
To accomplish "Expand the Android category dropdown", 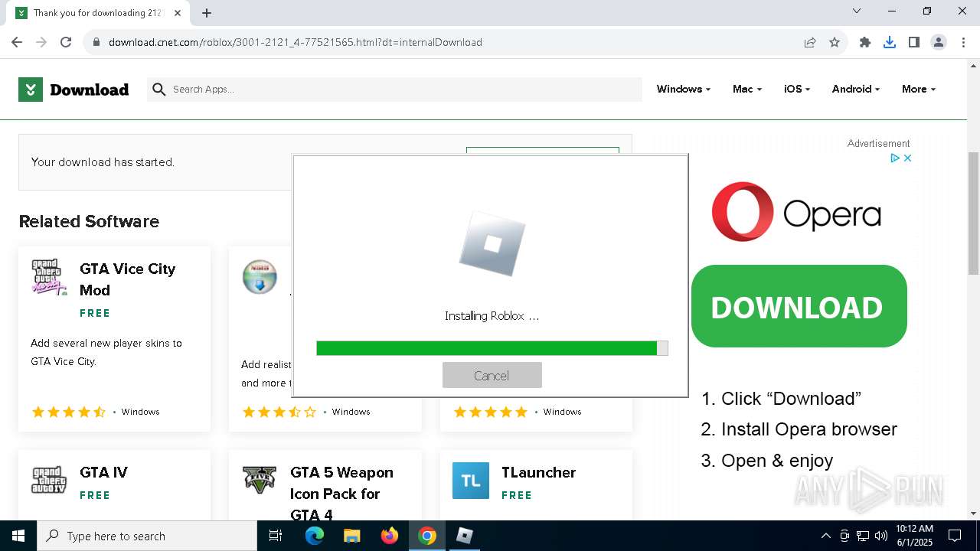I will [856, 89].
